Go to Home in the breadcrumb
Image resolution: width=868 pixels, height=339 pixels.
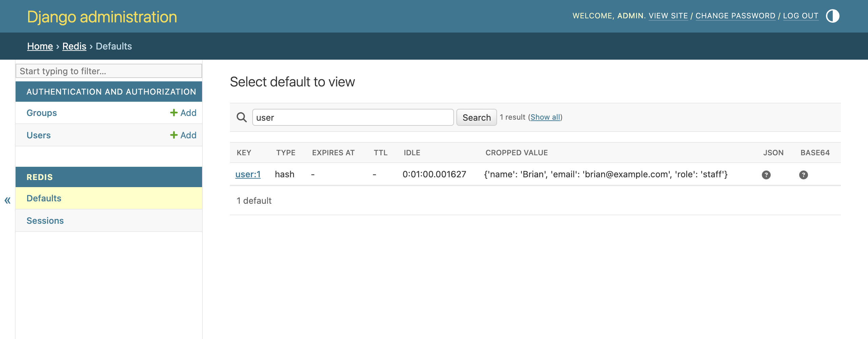coord(40,46)
